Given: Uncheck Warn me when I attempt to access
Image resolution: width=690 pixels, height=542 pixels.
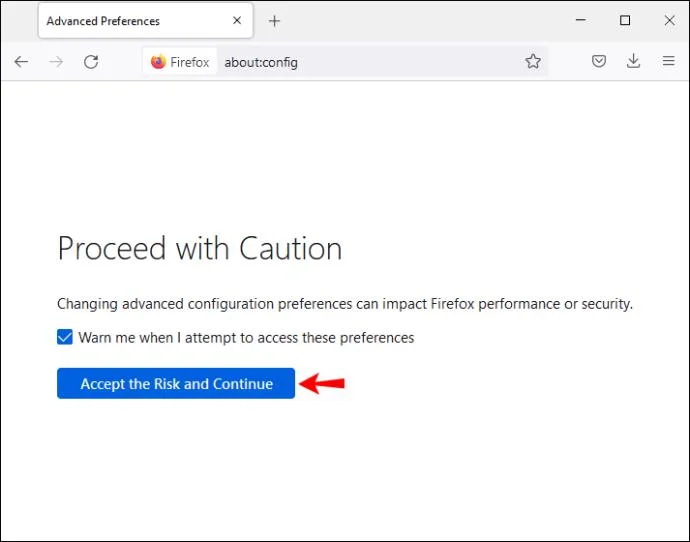Looking at the screenshot, I should pyautogui.click(x=65, y=337).
